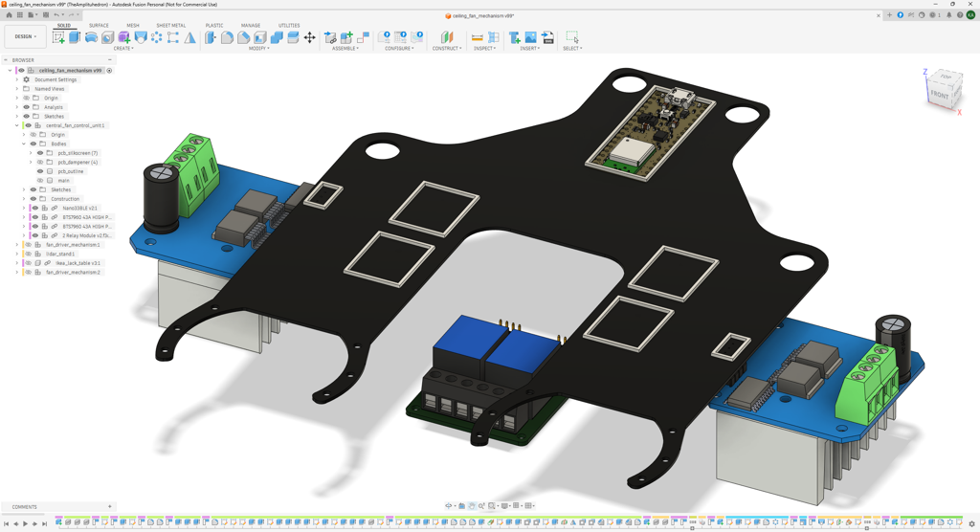Click the Save icon

tap(46, 15)
